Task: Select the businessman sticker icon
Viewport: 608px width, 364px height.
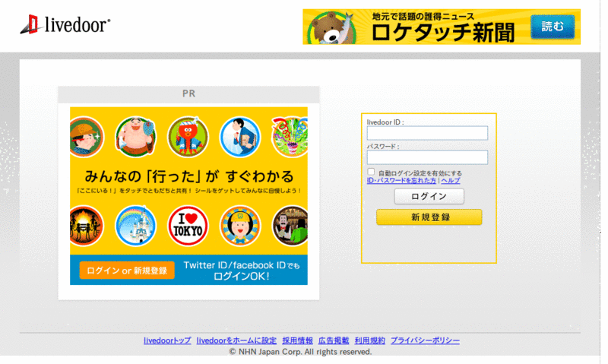Action: point(240,137)
